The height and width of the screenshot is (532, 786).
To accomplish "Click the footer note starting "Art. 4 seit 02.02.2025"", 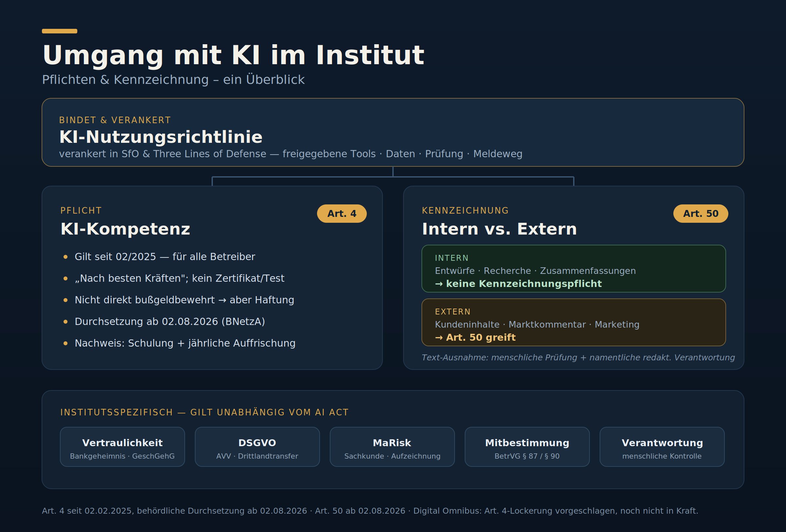I will [370, 511].
